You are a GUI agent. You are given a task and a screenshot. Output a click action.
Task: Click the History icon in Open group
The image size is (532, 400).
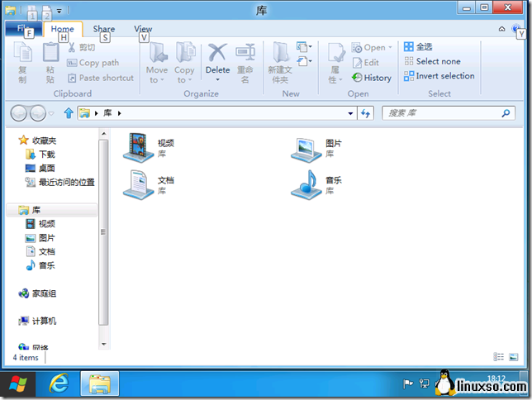[x=372, y=78]
